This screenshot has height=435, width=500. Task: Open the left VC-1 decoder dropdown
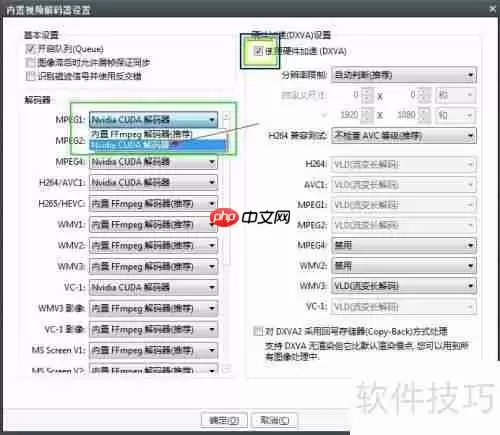click(154, 287)
